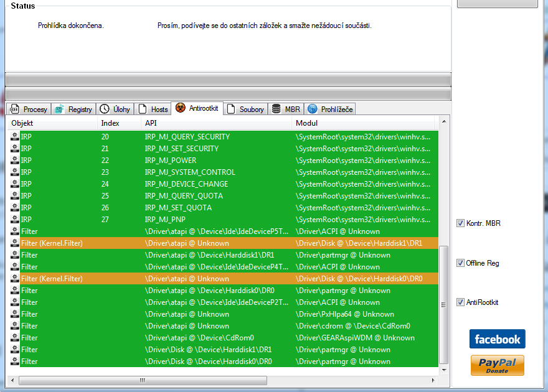Sort by the API column header
This screenshot has width=548, height=392.
click(x=216, y=123)
